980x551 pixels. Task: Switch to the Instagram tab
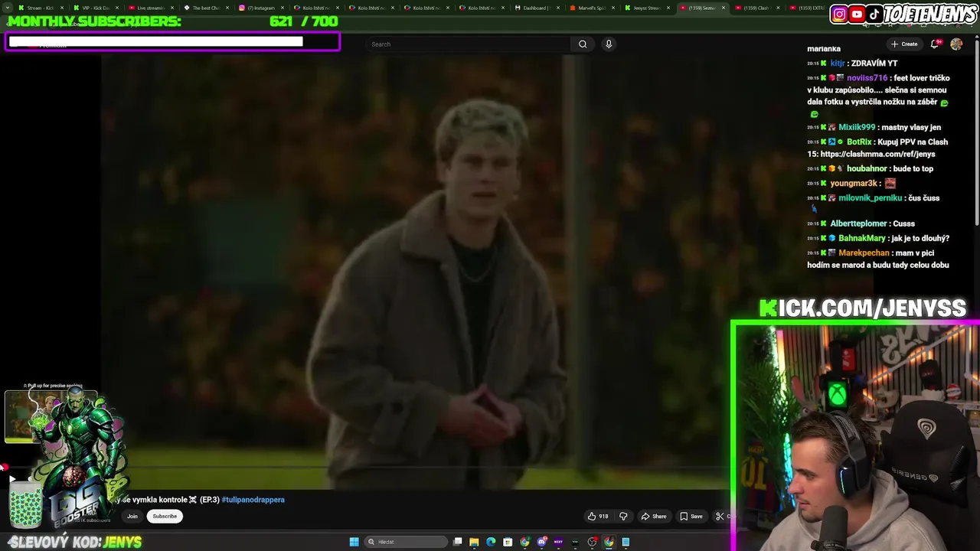260,8
